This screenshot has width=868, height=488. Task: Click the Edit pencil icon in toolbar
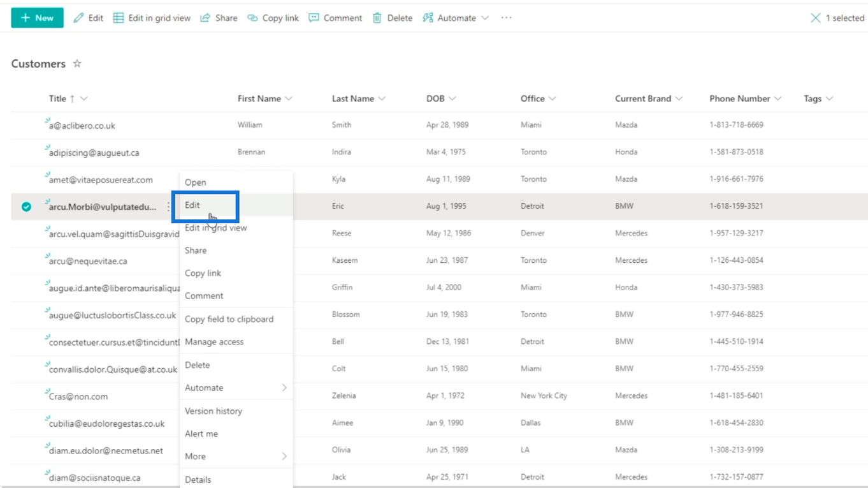point(78,18)
